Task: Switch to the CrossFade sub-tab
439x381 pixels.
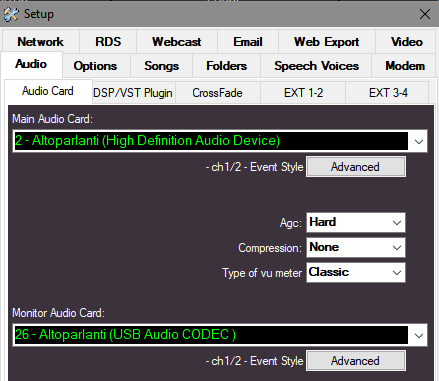Action: (217, 93)
